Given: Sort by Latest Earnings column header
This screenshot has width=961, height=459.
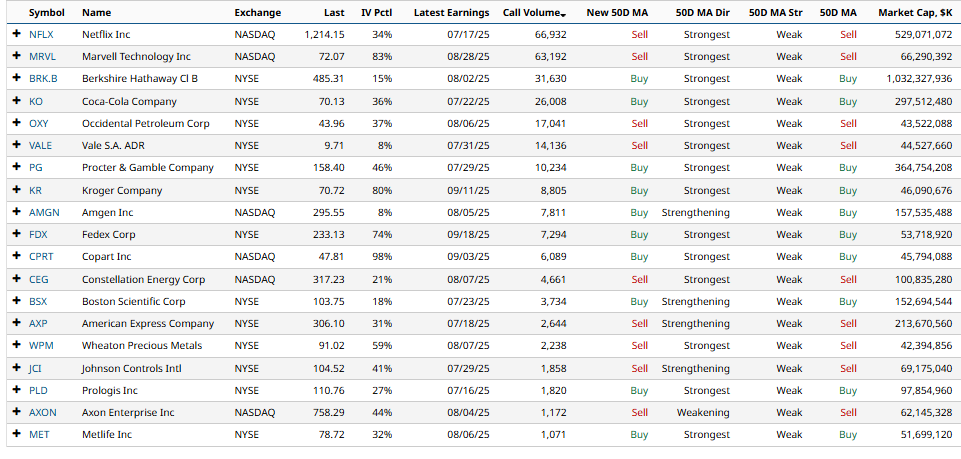Looking at the screenshot, I should click(452, 12).
